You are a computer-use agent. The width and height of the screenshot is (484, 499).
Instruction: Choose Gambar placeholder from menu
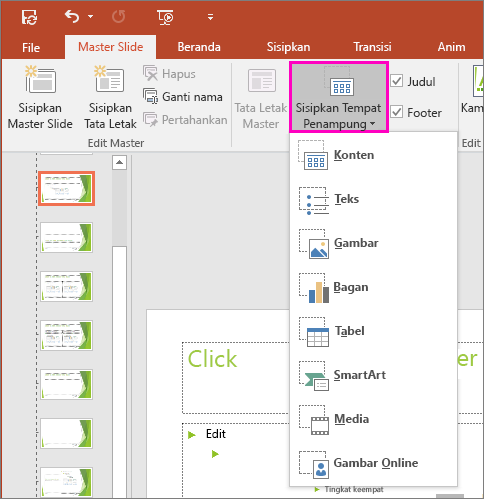point(373,243)
